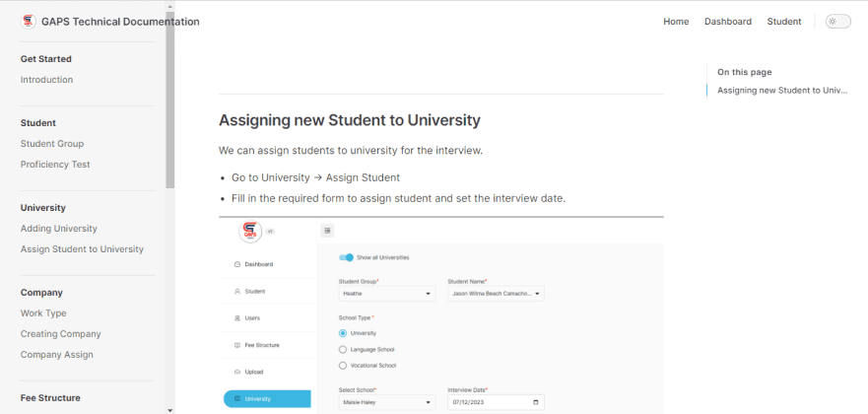The height and width of the screenshot is (414, 868).
Task: Click the GAPS logo inside the embedded screenshot
Action: (249, 231)
